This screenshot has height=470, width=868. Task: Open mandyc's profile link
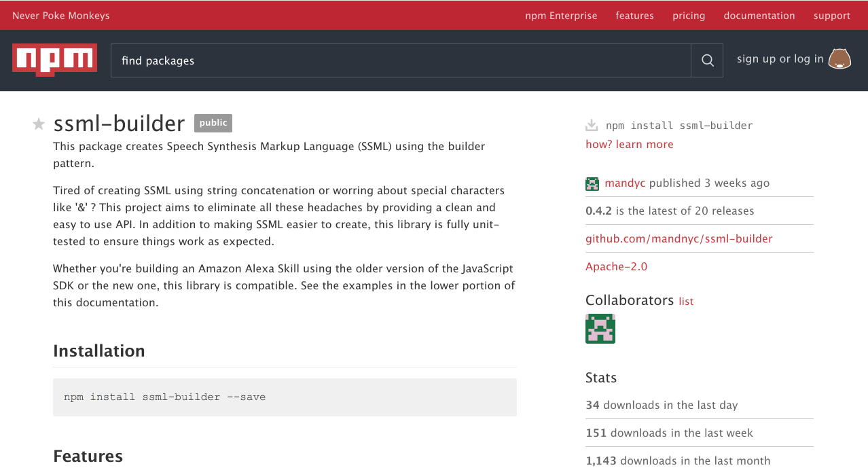click(x=625, y=183)
